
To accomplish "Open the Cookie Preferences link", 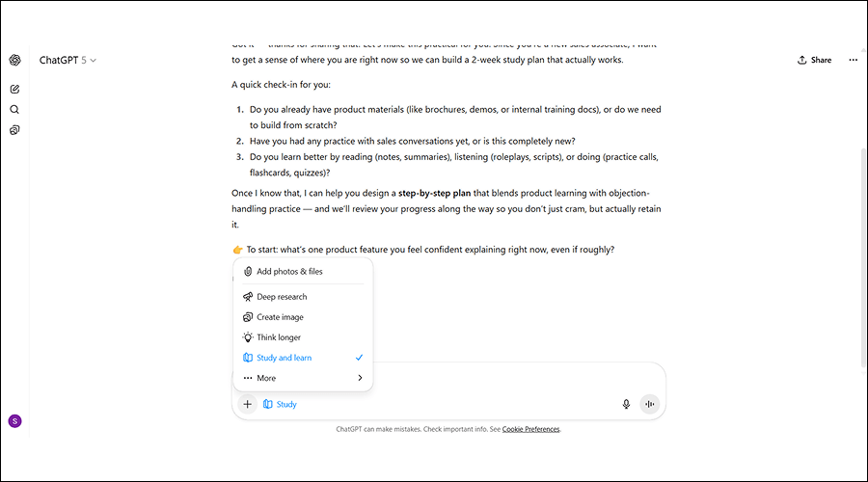I will click(530, 429).
